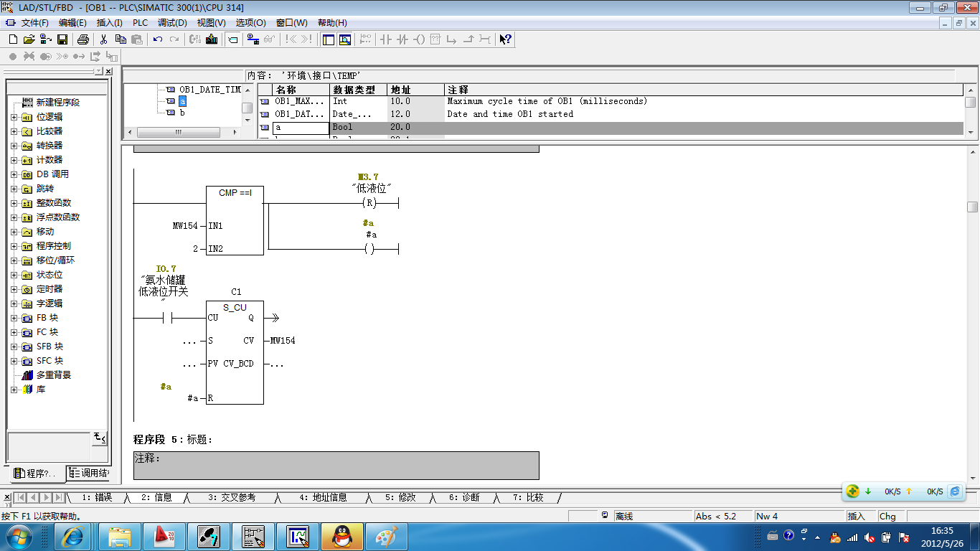Click the Download to PLC icon
Image resolution: width=980 pixels, height=551 pixels.
click(212, 39)
